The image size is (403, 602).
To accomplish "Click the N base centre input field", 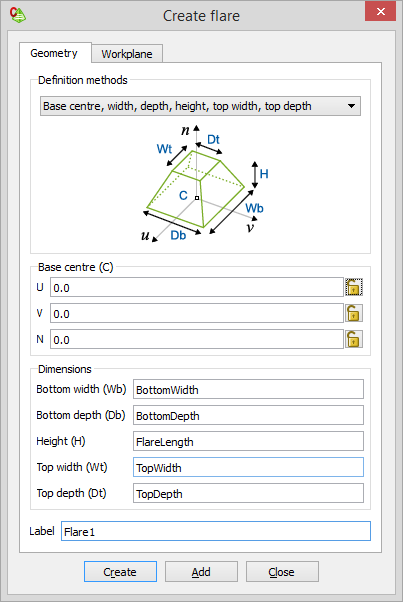I will [197, 339].
